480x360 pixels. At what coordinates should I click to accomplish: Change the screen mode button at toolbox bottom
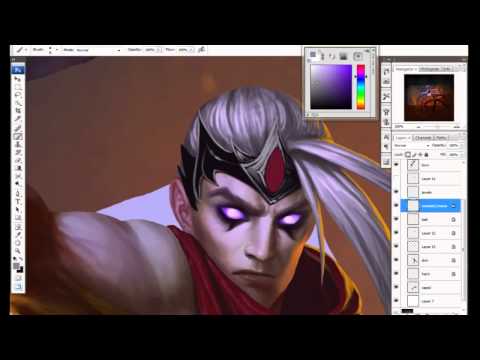pos(18,286)
